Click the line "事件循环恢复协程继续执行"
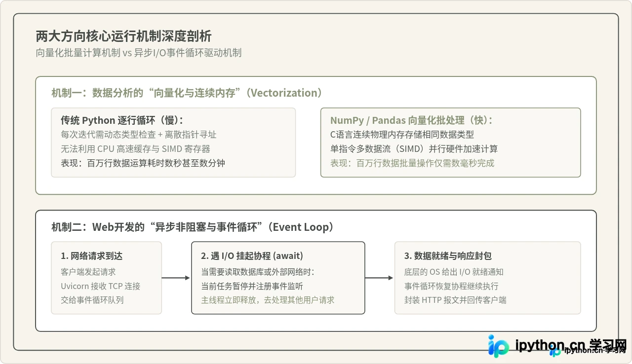 tap(451, 286)
